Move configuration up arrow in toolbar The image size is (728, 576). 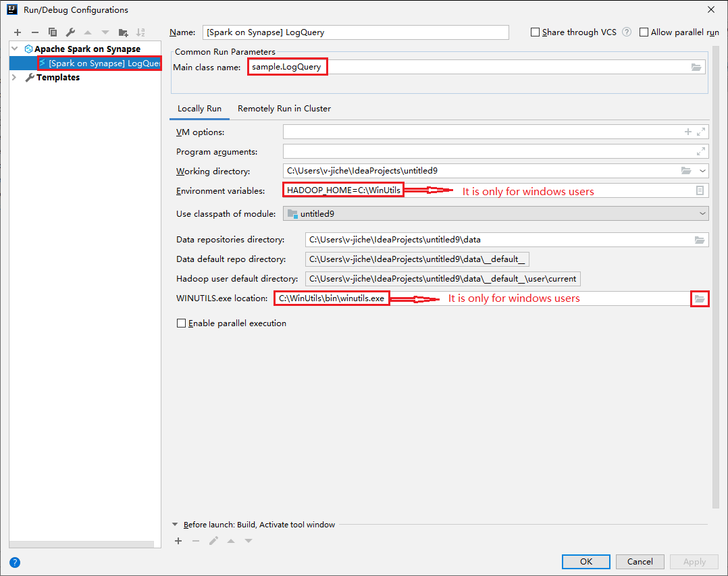pos(88,32)
